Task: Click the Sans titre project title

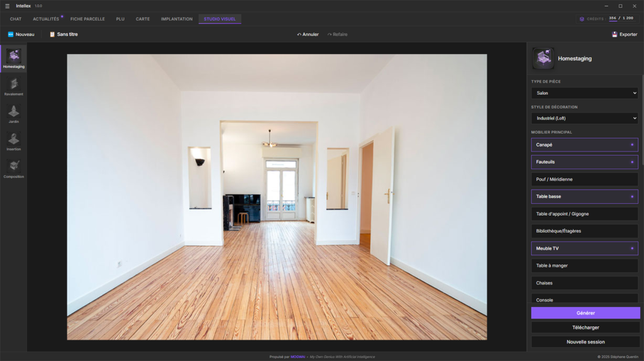Action: (x=67, y=35)
